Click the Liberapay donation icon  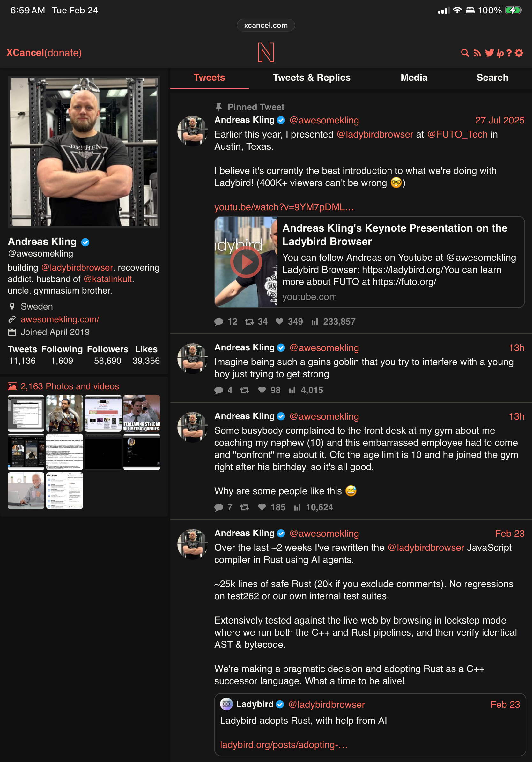(x=500, y=53)
